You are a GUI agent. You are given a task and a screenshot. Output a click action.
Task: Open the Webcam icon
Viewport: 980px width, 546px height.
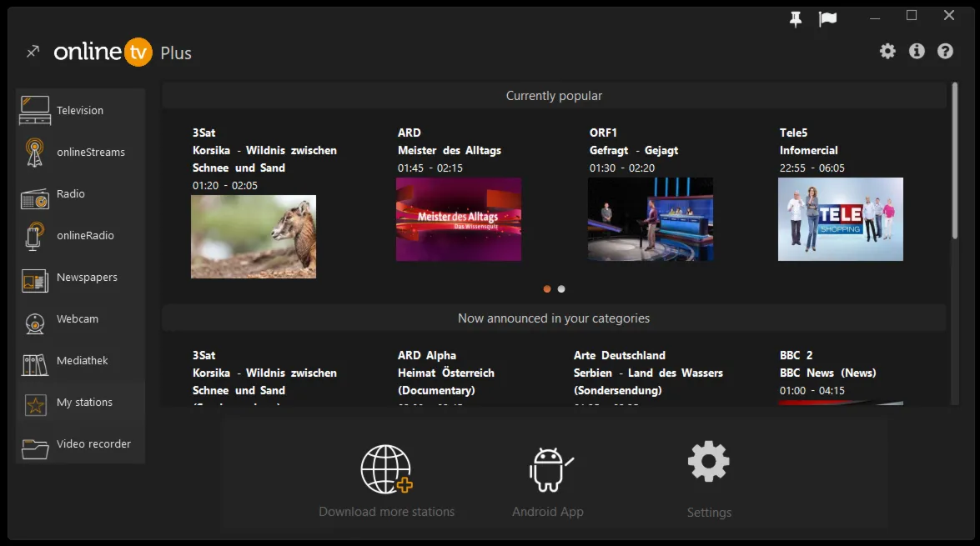[35, 323]
